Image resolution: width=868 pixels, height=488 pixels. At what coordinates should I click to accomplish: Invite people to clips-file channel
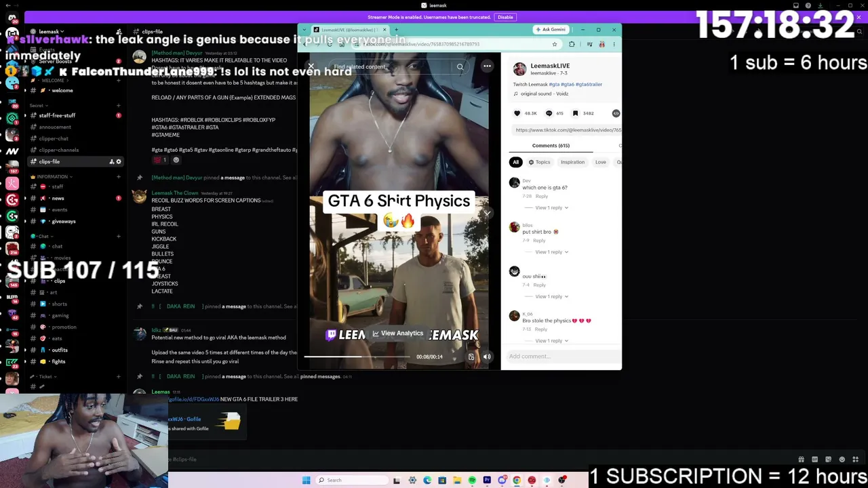click(x=112, y=162)
